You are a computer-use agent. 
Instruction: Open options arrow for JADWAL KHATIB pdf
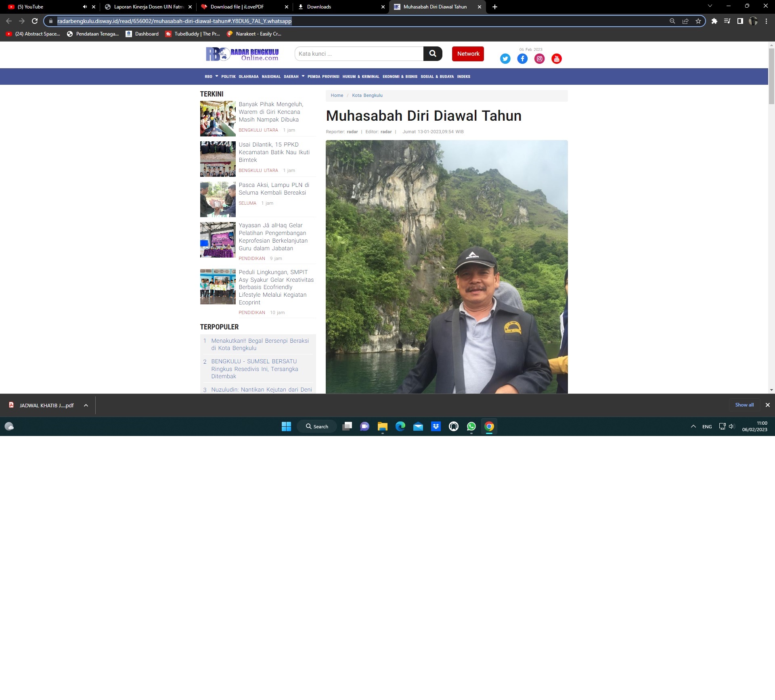coord(86,405)
